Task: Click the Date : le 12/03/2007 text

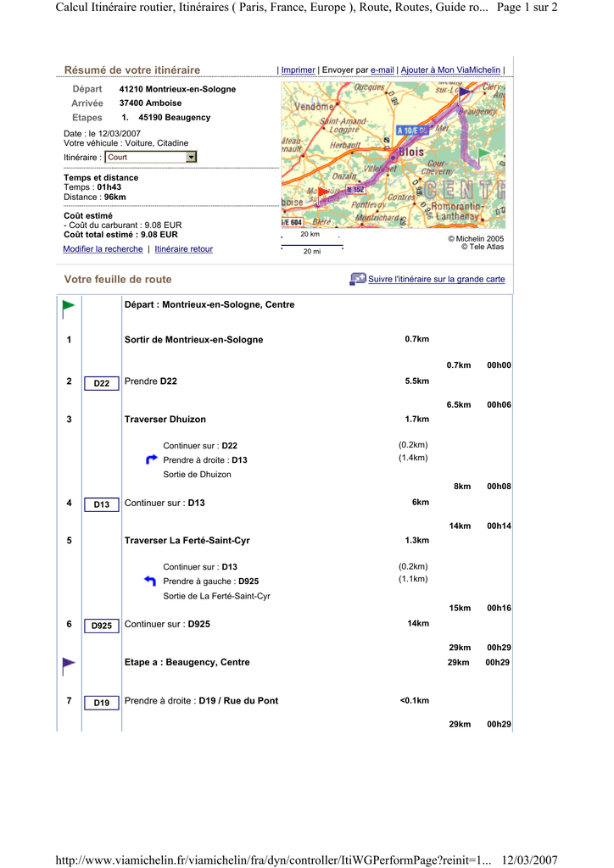Action: (x=102, y=133)
